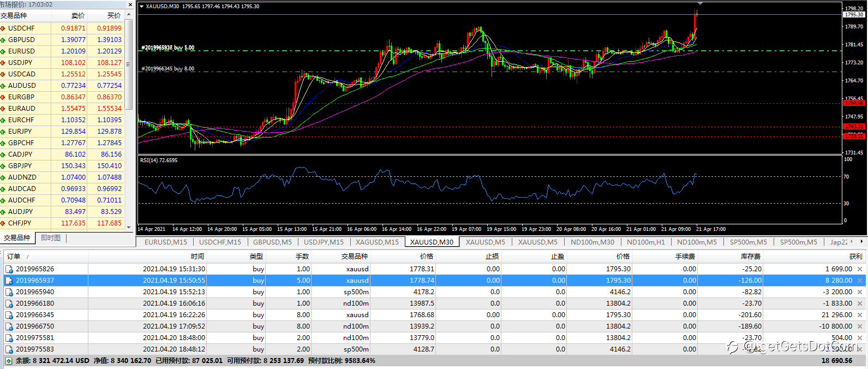This screenshot has width=868, height=369.
Task: Open the XAUUSD,M30 chart title dropdown arrow
Action: tap(142, 7)
